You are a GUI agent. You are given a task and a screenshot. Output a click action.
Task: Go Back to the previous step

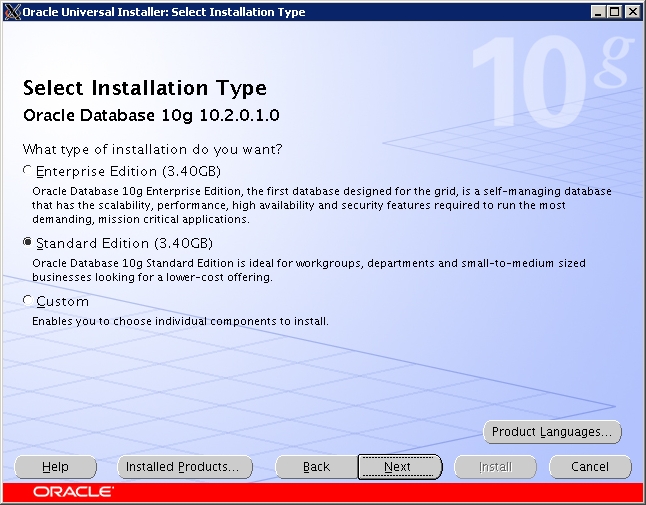316,467
